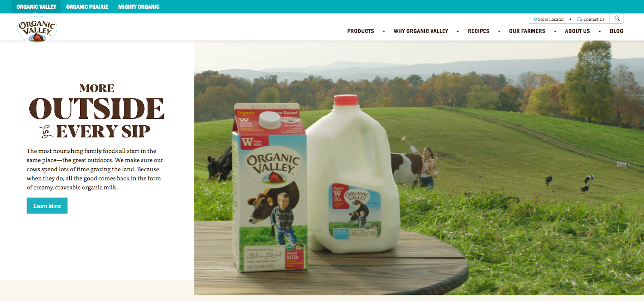Click the Store Locator pin icon
Viewport: 644px width, 301px height.
pyautogui.click(x=535, y=19)
